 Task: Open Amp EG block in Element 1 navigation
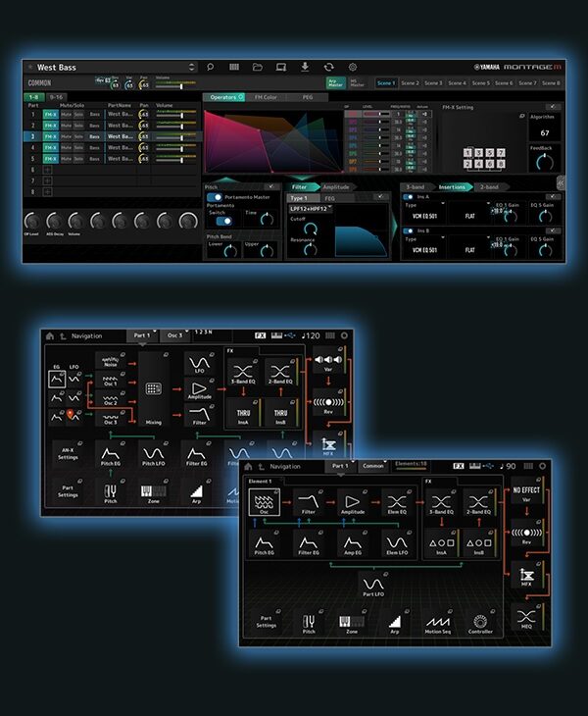click(x=353, y=543)
